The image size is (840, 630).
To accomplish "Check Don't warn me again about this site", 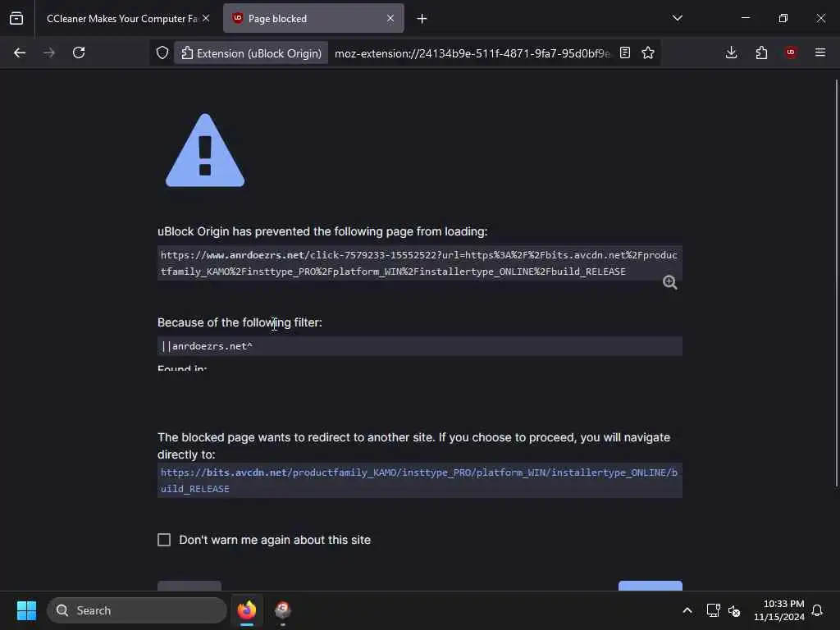I will click(x=164, y=540).
